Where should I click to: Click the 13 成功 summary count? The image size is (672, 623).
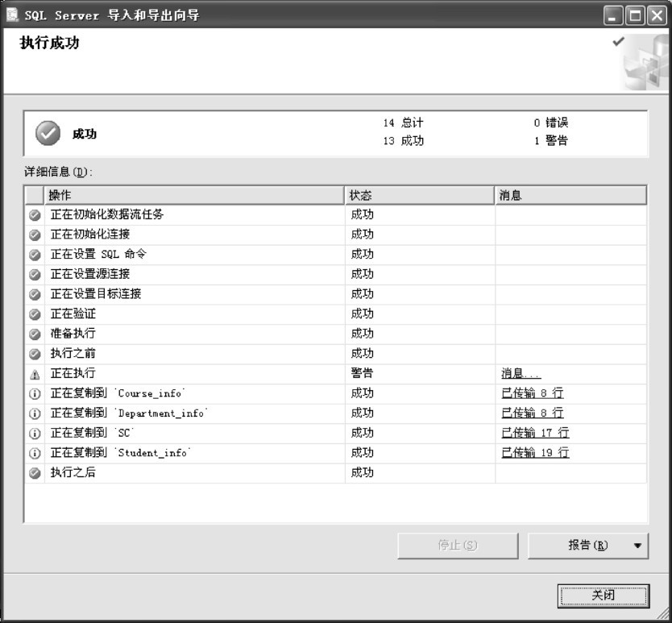coord(404,141)
